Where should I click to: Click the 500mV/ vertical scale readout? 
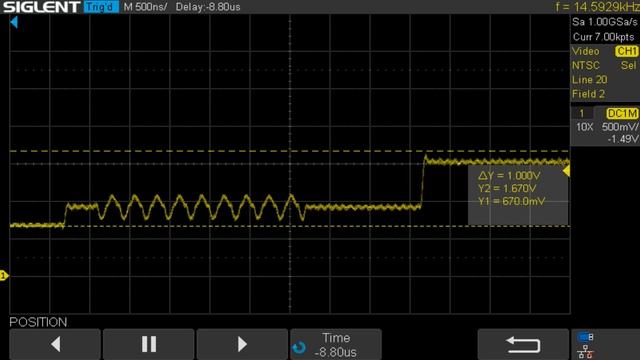point(620,127)
